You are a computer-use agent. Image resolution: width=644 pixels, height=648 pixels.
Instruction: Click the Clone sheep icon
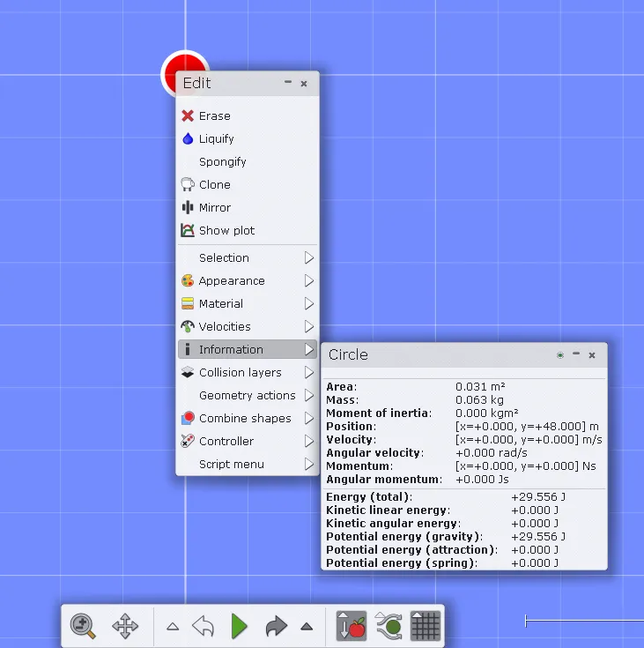[188, 184]
